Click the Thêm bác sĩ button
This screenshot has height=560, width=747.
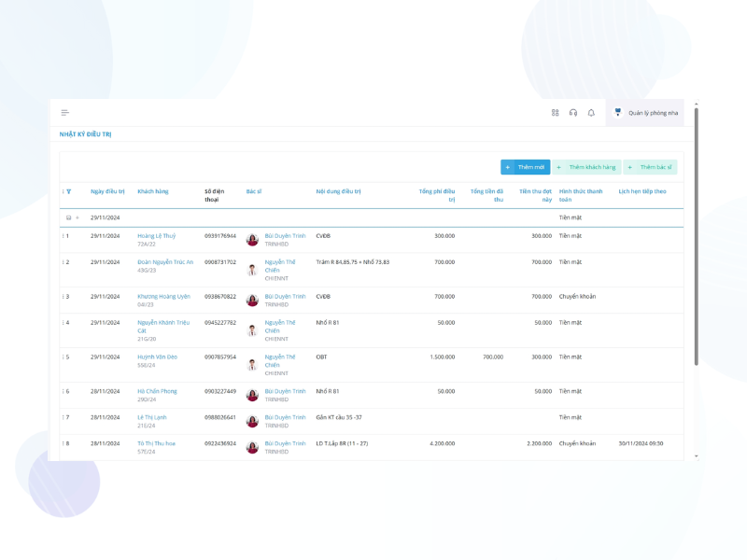point(650,167)
